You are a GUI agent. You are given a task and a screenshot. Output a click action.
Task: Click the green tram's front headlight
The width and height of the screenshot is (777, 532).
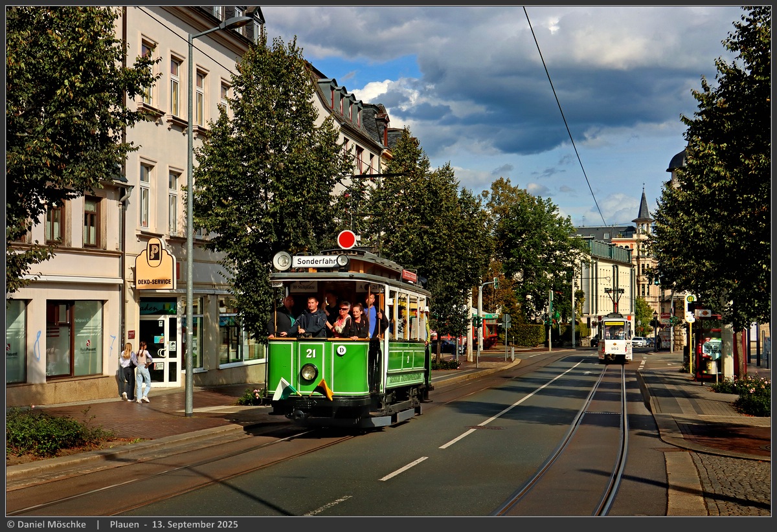pos(308,372)
